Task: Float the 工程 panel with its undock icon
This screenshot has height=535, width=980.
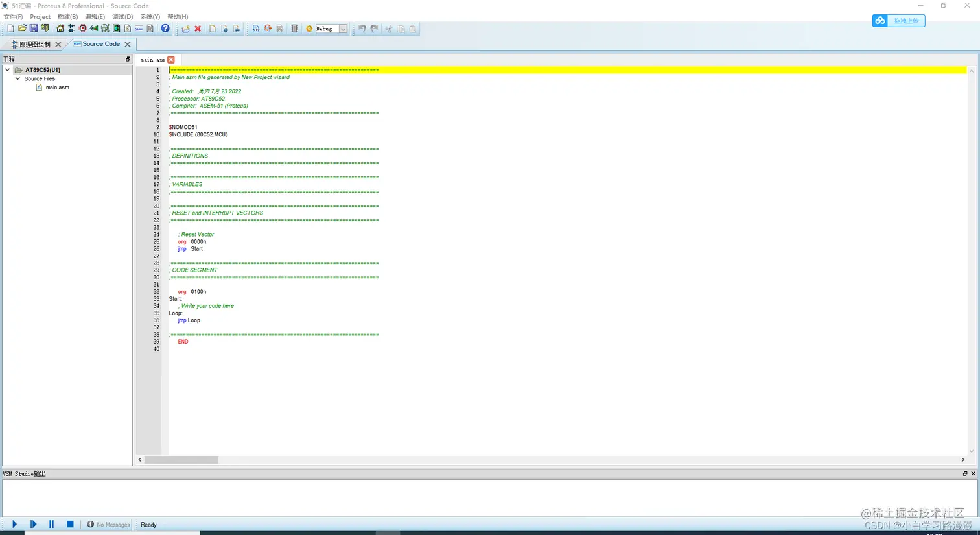Action: coord(128,59)
